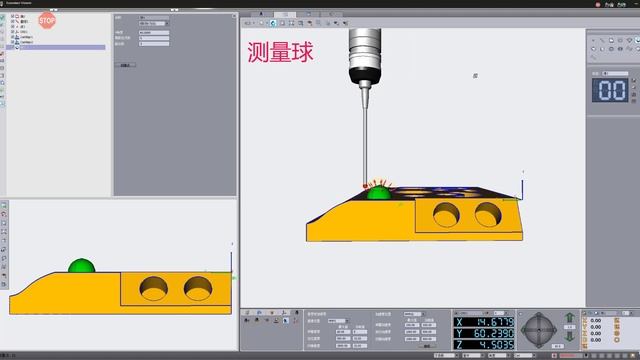Open the last status bar dropdown
The width and height of the screenshot is (640, 360).
525,356
